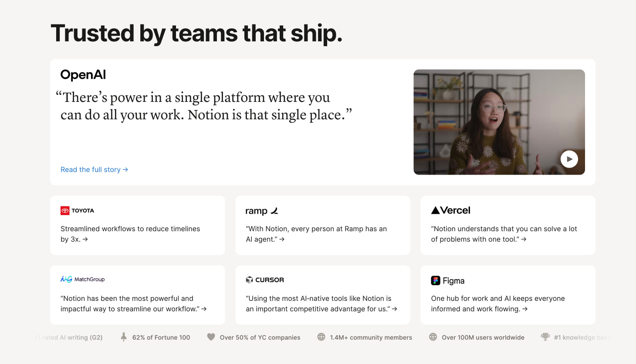Image resolution: width=636 pixels, height=364 pixels.
Task: Click the Trusted by teams that ship heading
Action: point(196,34)
